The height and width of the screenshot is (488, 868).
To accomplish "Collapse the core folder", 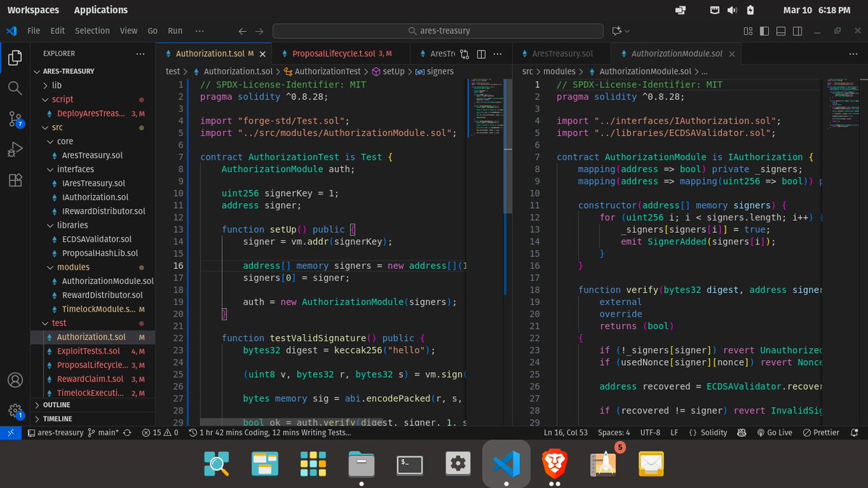I will pyautogui.click(x=51, y=141).
